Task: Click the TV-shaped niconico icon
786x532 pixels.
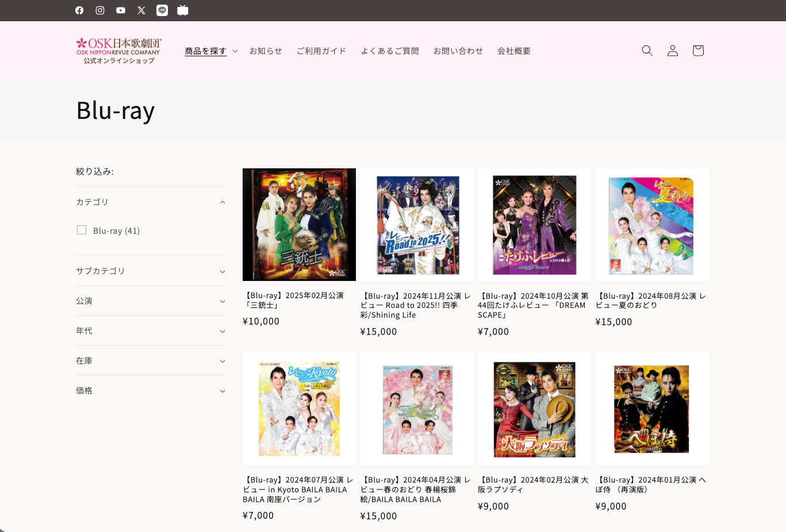Action: [x=183, y=10]
